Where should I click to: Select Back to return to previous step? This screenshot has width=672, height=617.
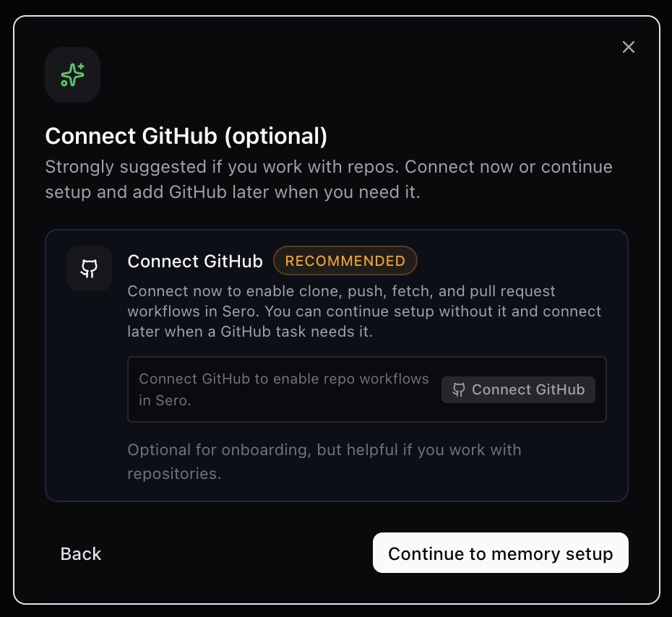(80, 553)
